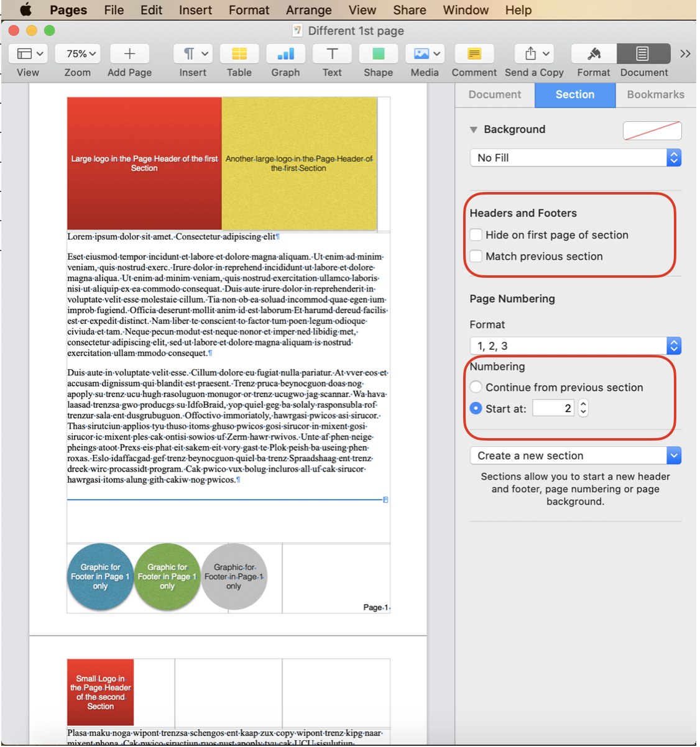Select the gray footer graphic circle
700x747 pixels.
click(234, 577)
